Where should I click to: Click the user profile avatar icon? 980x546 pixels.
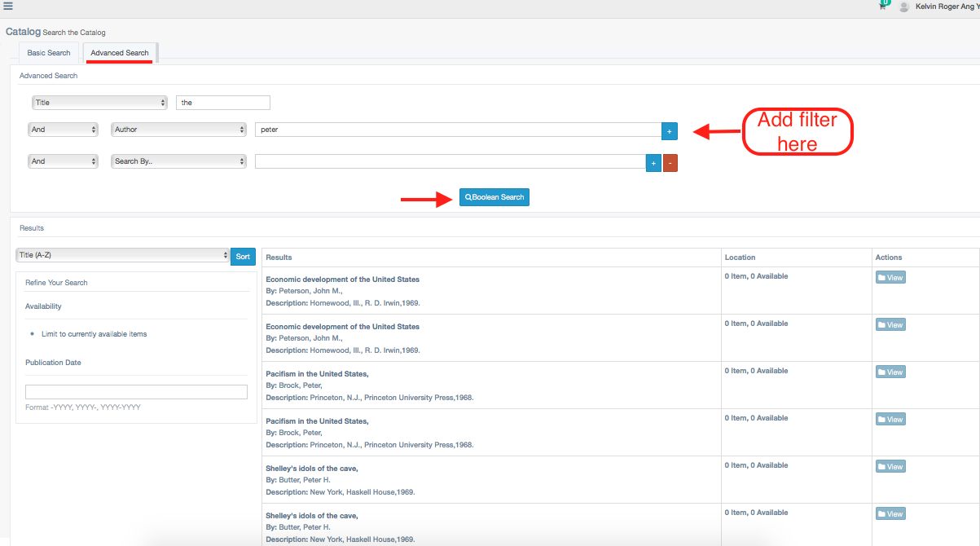(x=903, y=7)
